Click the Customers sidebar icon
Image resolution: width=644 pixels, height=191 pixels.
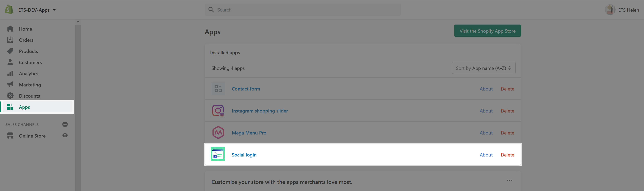pyautogui.click(x=10, y=62)
